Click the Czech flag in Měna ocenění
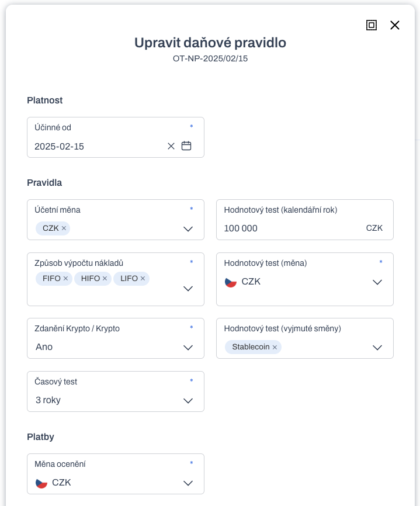The height and width of the screenshot is (506, 420). pos(41,483)
